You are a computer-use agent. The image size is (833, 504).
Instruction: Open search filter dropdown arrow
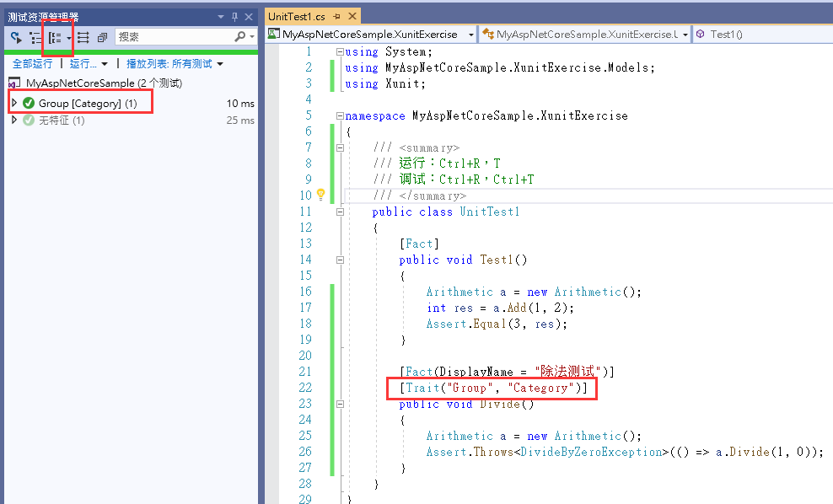click(x=252, y=37)
